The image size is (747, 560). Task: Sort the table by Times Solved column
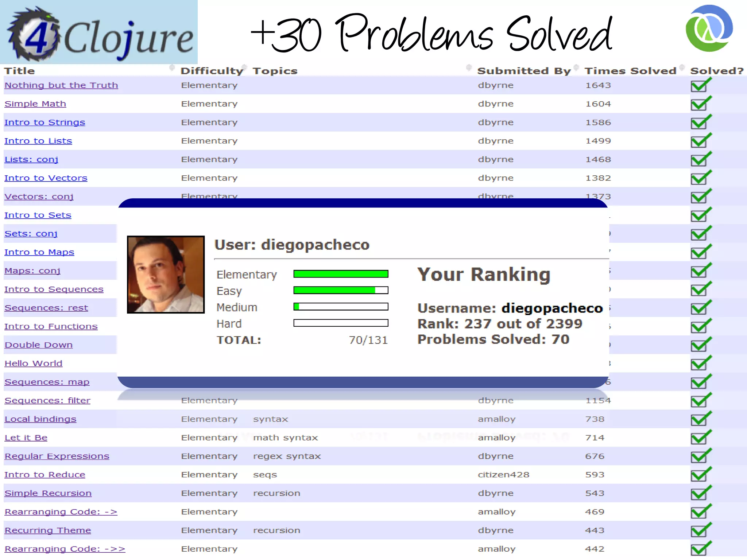pos(630,71)
